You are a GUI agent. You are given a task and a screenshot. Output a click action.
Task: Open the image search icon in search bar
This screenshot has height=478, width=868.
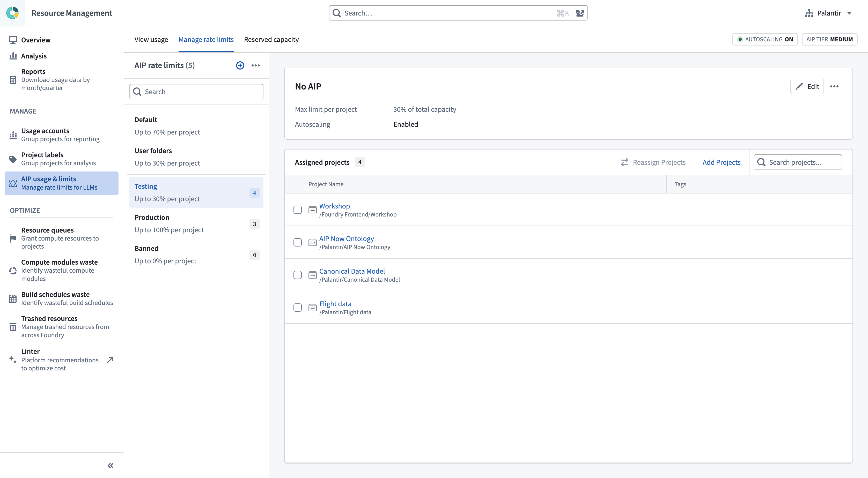[x=579, y=13]
